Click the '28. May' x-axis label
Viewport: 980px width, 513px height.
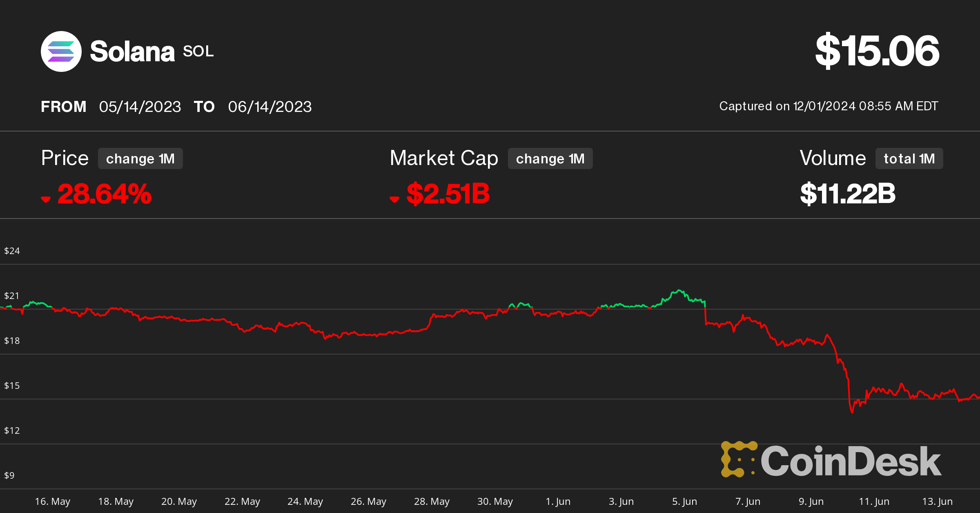432,501
